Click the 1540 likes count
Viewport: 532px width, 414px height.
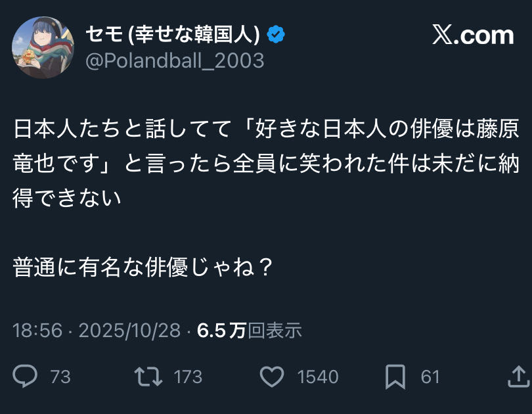(318, 377)
